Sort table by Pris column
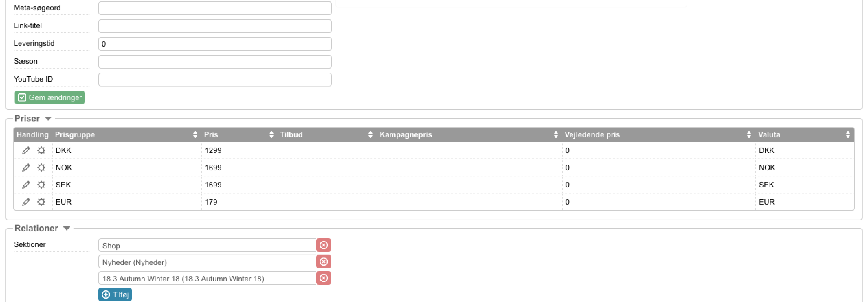The height and width of the screenshot is (302, 868). point(271,135)
